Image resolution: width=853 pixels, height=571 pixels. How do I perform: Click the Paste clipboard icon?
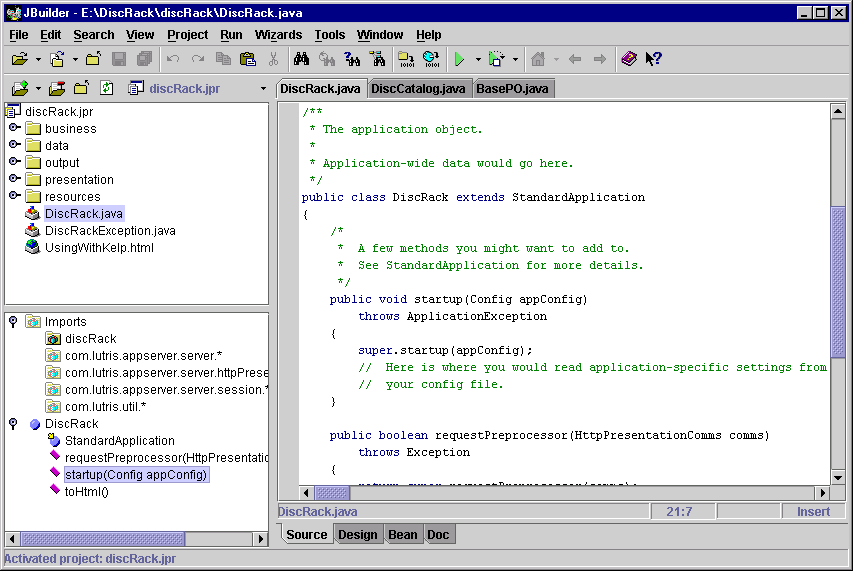coord(248,60)
